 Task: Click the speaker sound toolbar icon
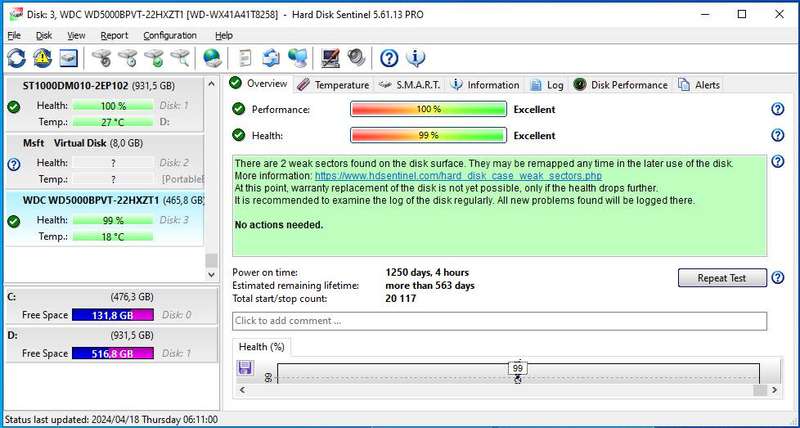(x=356, y=58)
